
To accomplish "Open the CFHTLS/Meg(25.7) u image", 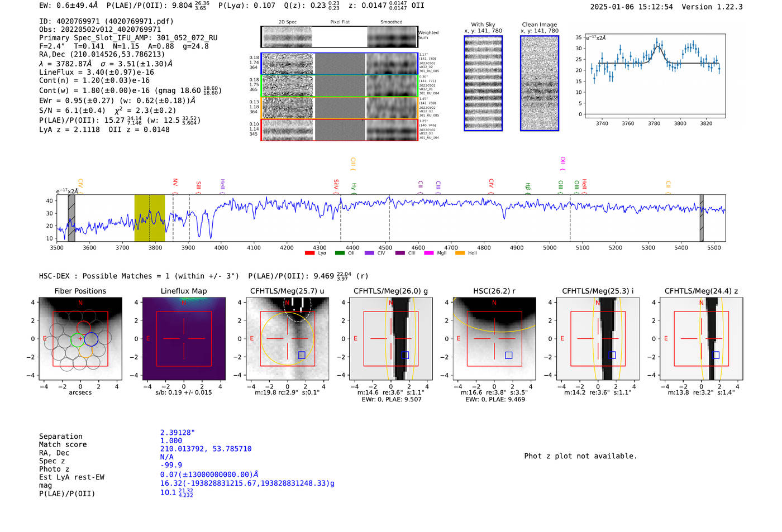I will point(287,338).
